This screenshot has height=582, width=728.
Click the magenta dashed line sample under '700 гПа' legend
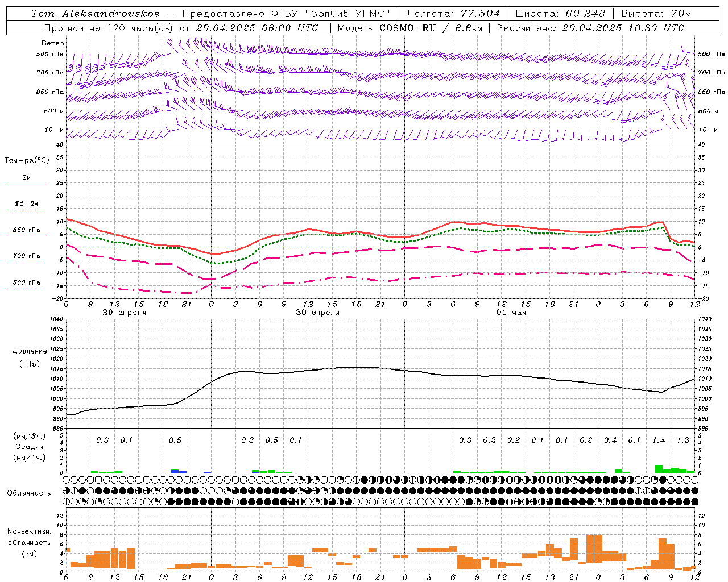pos(26,263)
